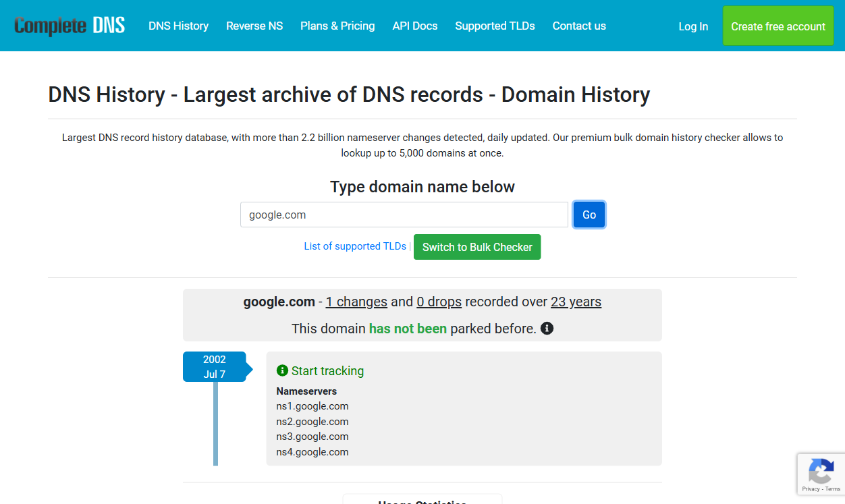Click the main DNS History page heading

point(349,94)
